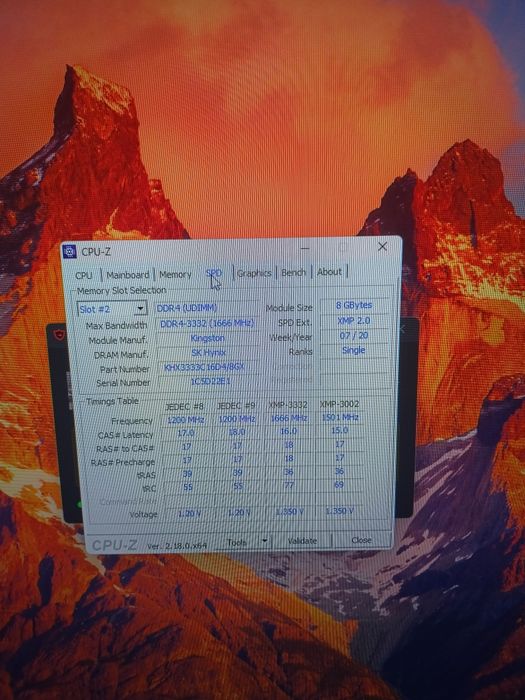Switch to the Mainboard tab
The width and height of the screenshot is (525, 700).
(128, 275)
